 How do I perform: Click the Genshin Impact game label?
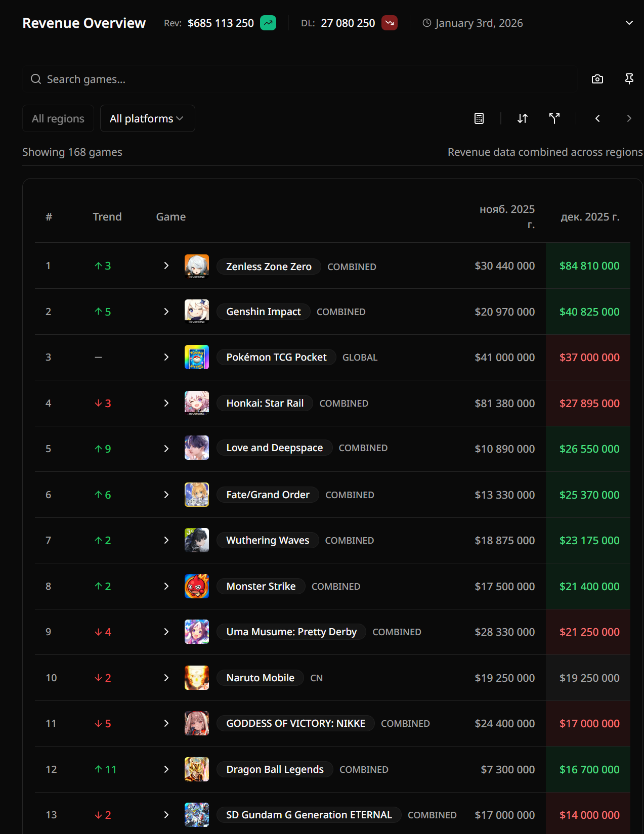pyautogui.click(x=263, y=312)
